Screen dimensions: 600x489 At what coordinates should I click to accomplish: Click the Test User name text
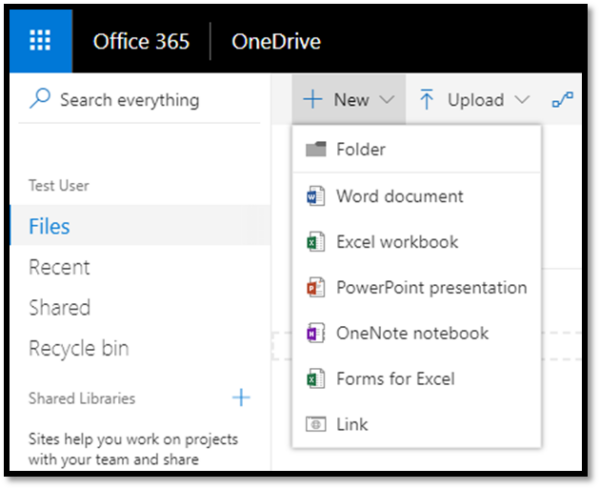(59, 186)
